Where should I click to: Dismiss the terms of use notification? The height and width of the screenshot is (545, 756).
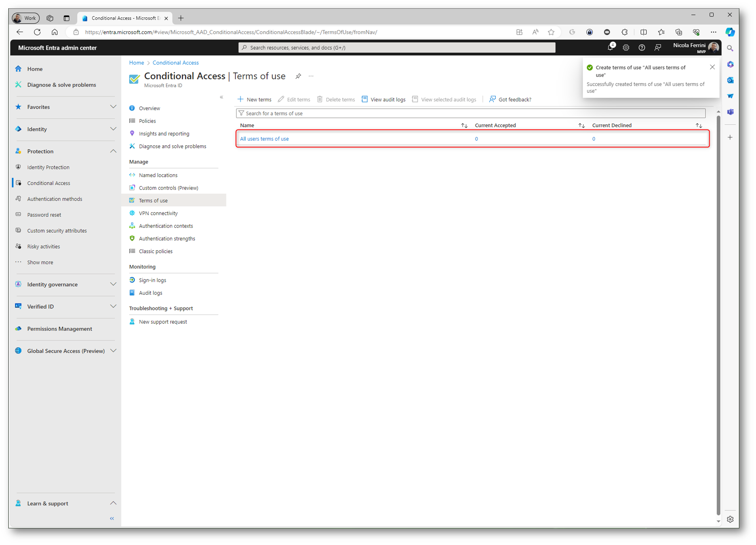712,67
